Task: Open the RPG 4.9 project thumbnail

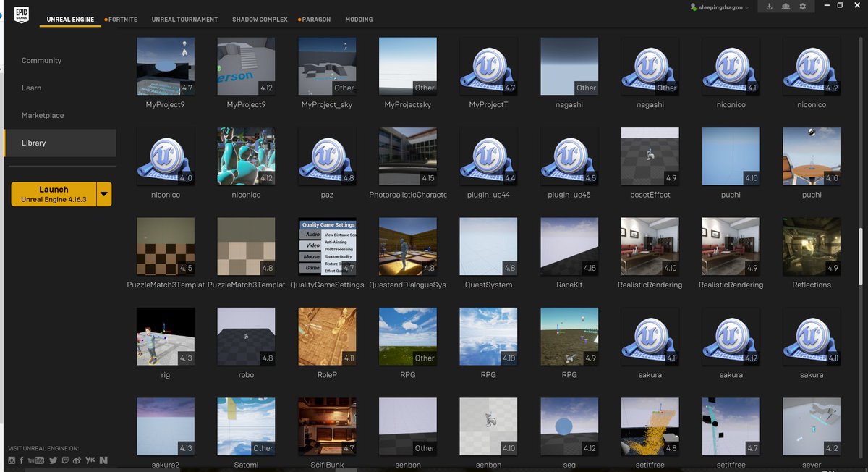Action: point(569,337)
